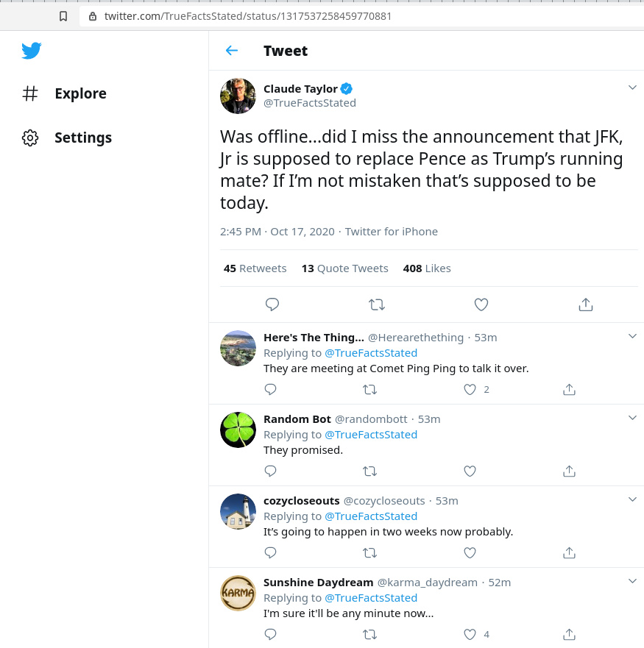The height and width of the screenshot is (648, 644).
Task: Like Random Bot's 'They promised' reply
Action: coord(470,471)
